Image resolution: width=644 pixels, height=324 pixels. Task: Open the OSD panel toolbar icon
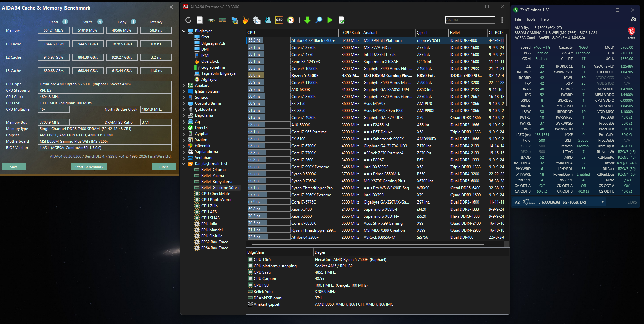click(279, 20)
